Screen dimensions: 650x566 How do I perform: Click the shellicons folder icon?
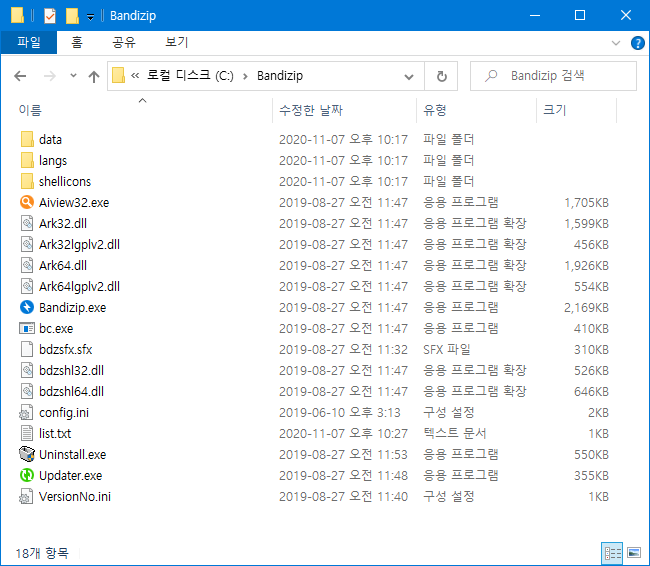pos(27,181)
